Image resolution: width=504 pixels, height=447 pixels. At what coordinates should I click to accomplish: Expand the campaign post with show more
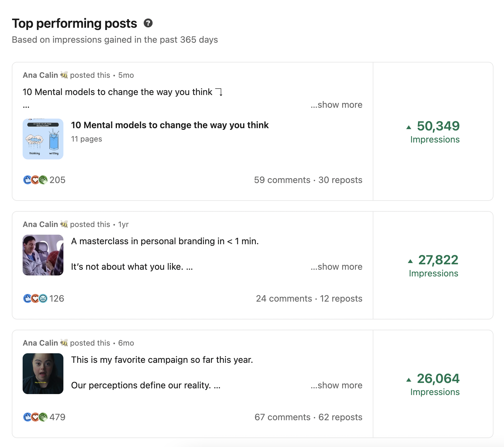[336, 385]
